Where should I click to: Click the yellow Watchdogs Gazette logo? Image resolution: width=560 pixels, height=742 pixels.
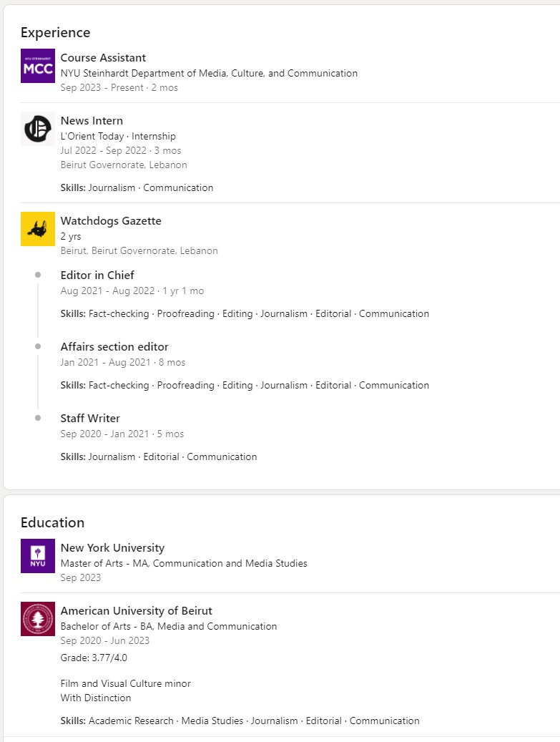pyautogui.click(x=38, y=229)
